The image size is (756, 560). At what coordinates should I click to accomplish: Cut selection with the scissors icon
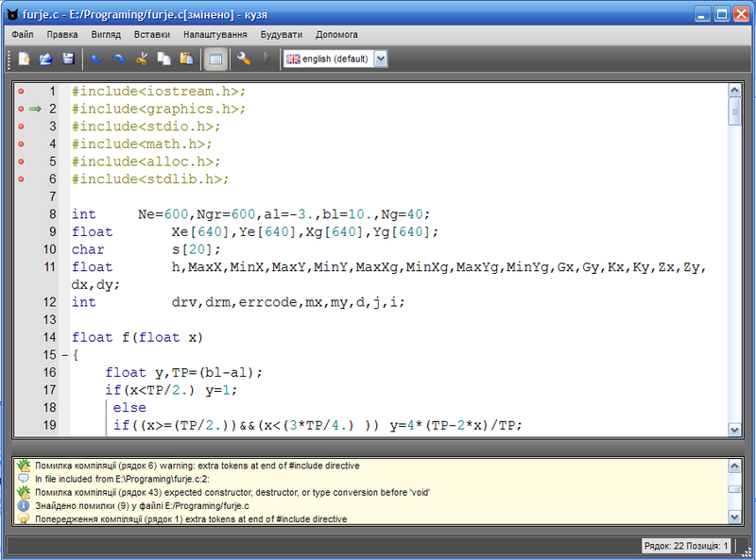pyautogui.click(x=141, y=59)
